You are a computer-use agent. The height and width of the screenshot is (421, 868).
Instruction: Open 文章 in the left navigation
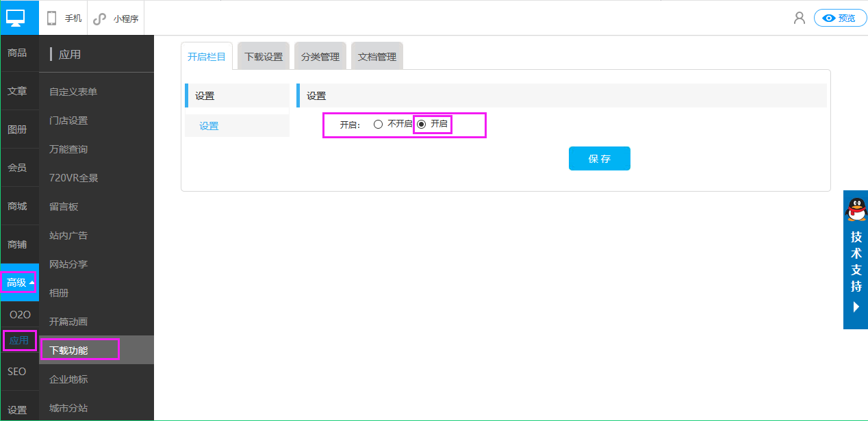pyautogui.click(x=17, y=91)
